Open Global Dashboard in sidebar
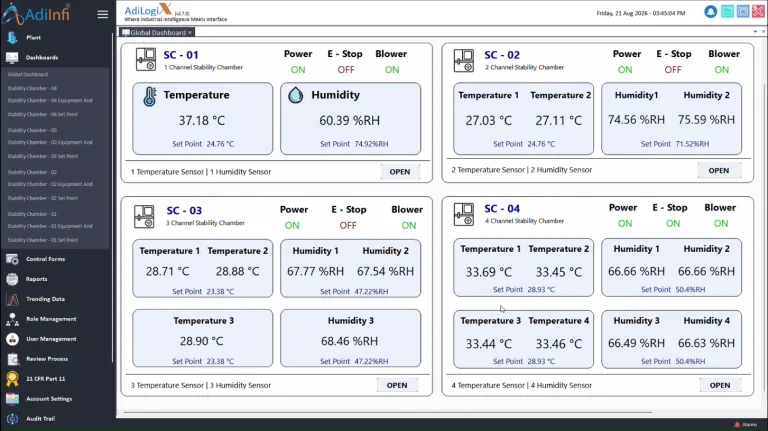Viewport: 768px width, 431px height. (28, 74)
